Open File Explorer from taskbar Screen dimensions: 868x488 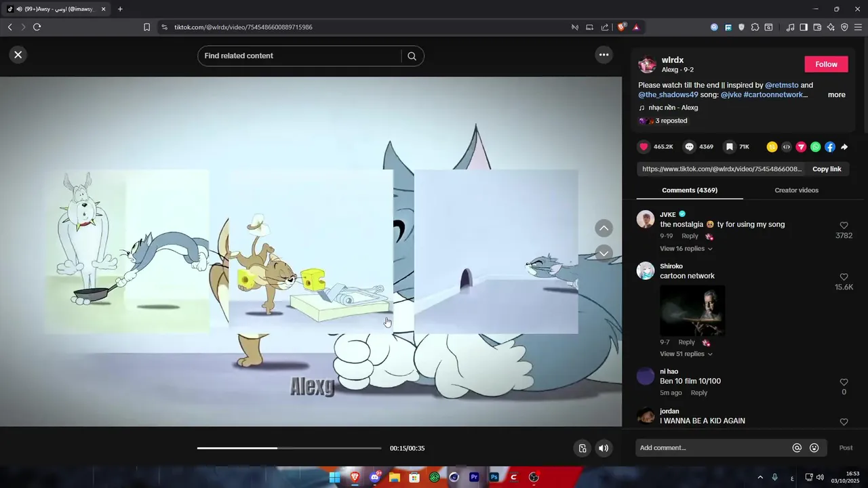click(395, 477)
